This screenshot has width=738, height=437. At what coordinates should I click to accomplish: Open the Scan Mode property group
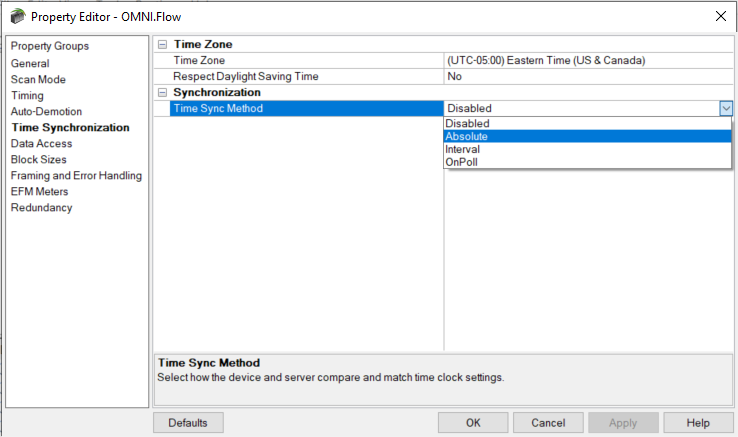pyautogui.click(x=38, y=80)
